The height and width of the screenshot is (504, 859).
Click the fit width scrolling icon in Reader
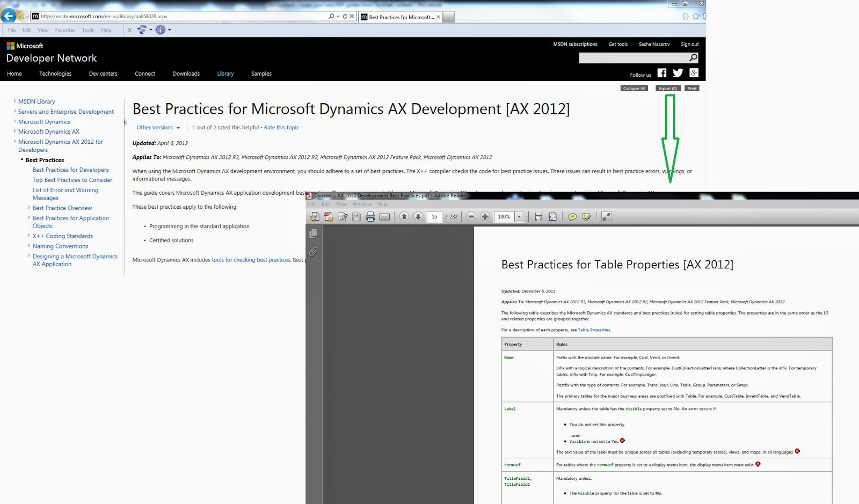coord(538,217)
